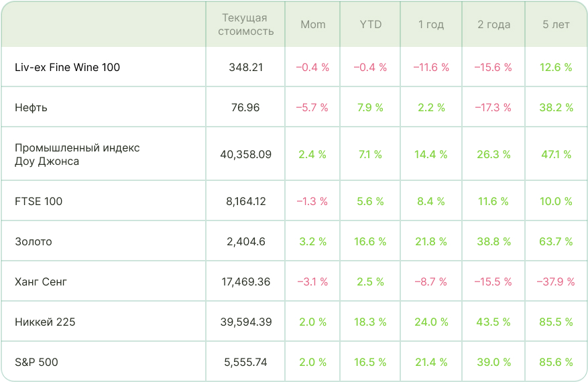588x382 pixels.
Task: Select the '2 года' column header
Action: point(493,25)
